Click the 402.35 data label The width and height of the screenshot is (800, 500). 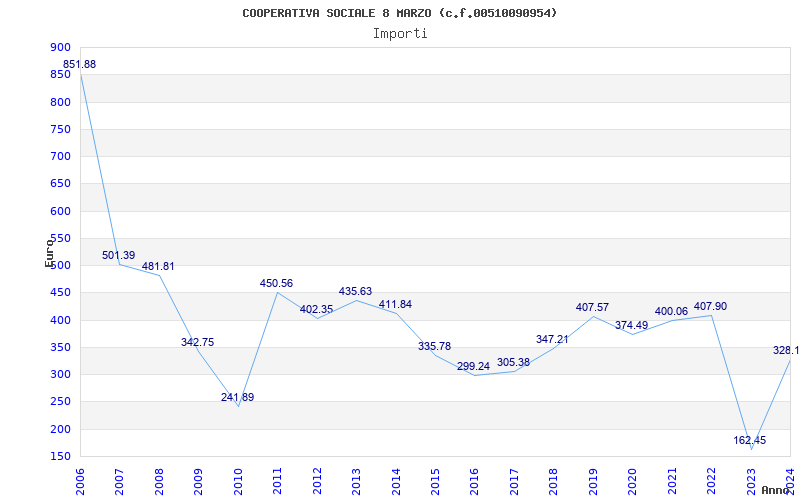[316, 309]
